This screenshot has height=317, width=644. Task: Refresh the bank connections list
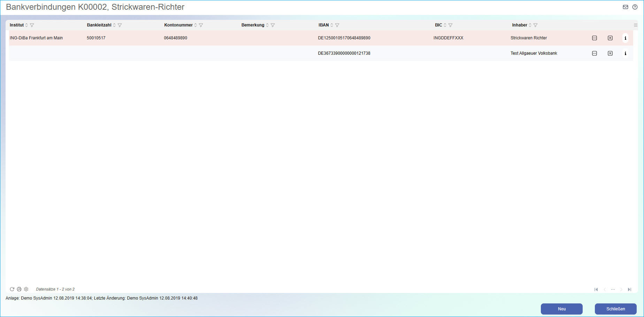tap(12, 289)
